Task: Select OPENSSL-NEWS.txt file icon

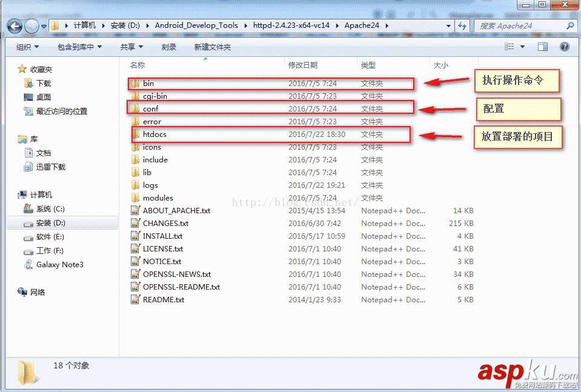Action: pos(135,274)
